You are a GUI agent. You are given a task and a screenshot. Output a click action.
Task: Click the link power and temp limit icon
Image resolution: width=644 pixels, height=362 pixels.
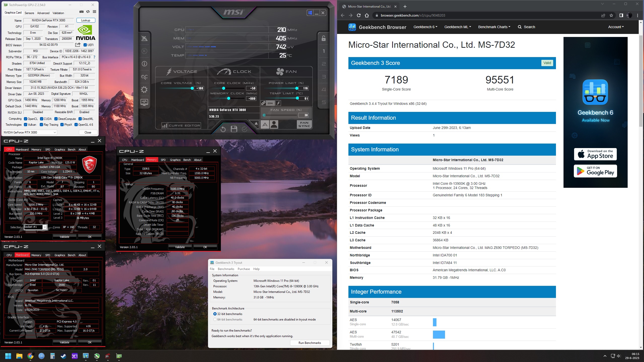263,103
